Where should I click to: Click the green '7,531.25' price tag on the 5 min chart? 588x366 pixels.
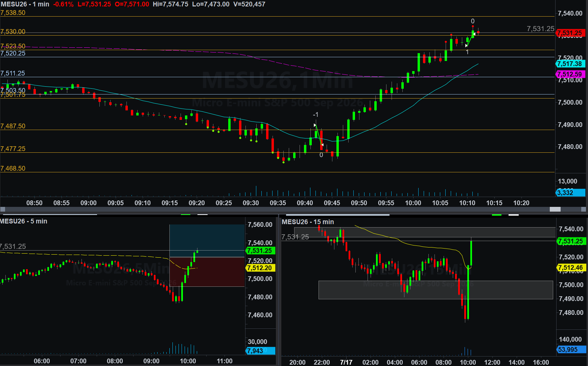(261, 251)
